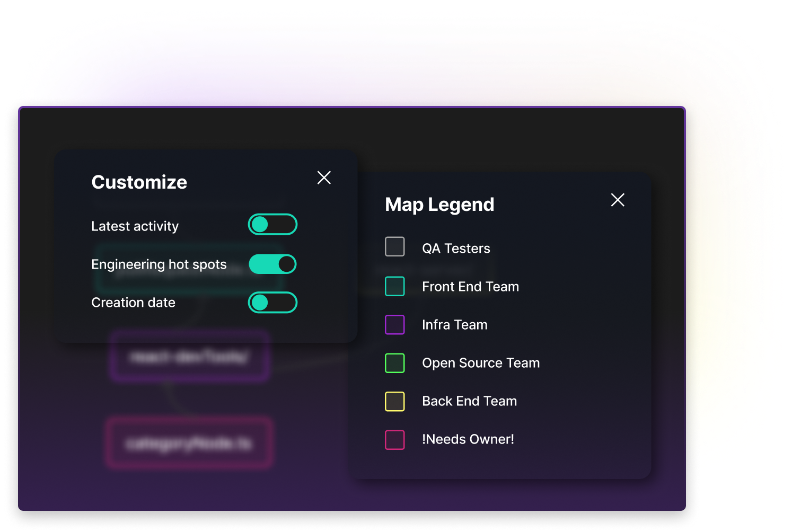Turn on the Creation date toggle
The image size is (792, 532).
(x=272, y=302)
